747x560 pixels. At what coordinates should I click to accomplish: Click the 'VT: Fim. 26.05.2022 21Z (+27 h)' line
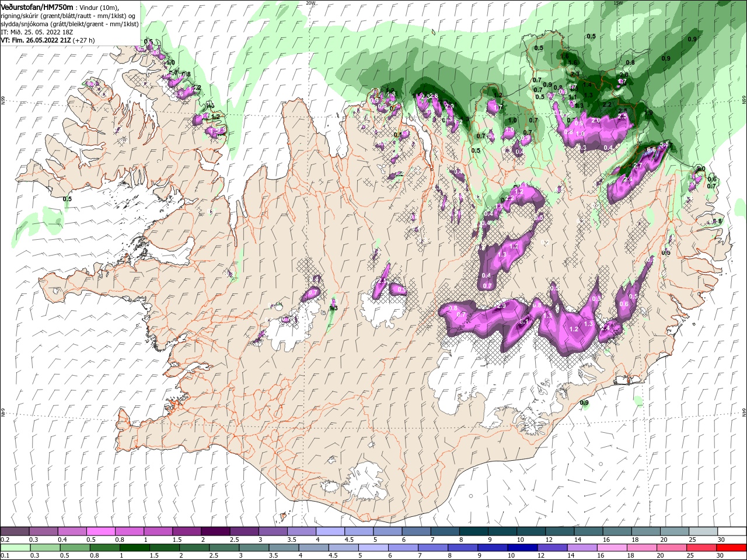(x=48, y=40)
